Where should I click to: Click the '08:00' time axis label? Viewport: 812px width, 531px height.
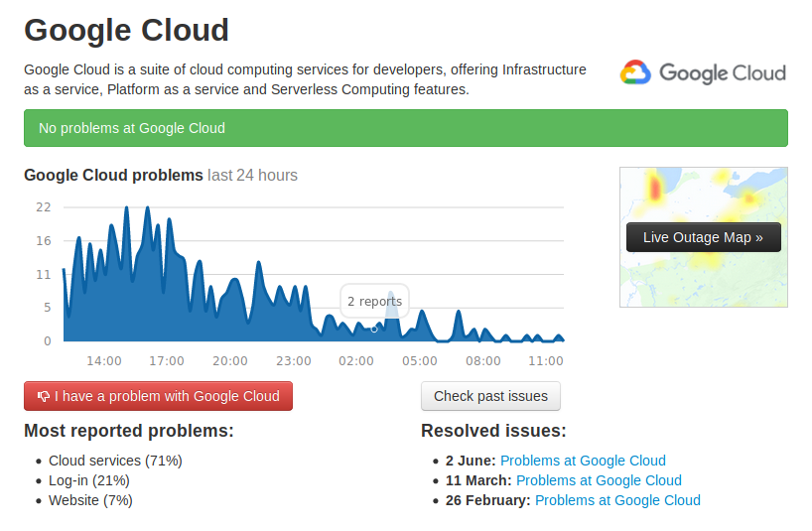483,361
